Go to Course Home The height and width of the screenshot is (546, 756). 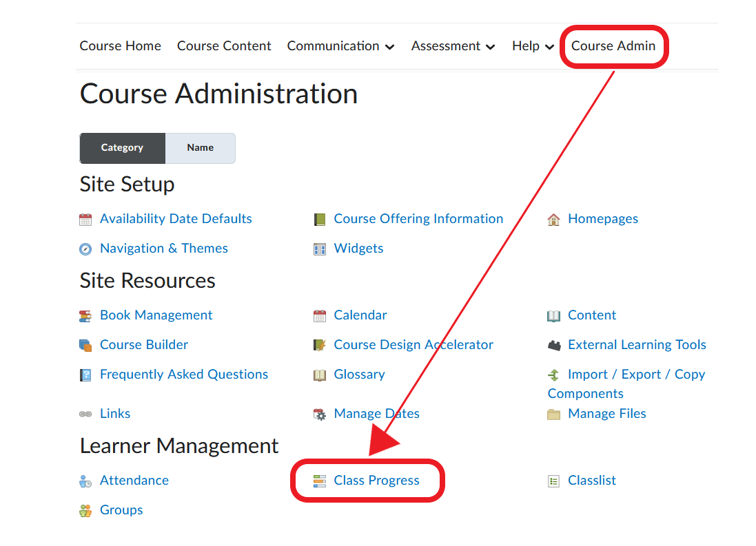tap(120, 46)
